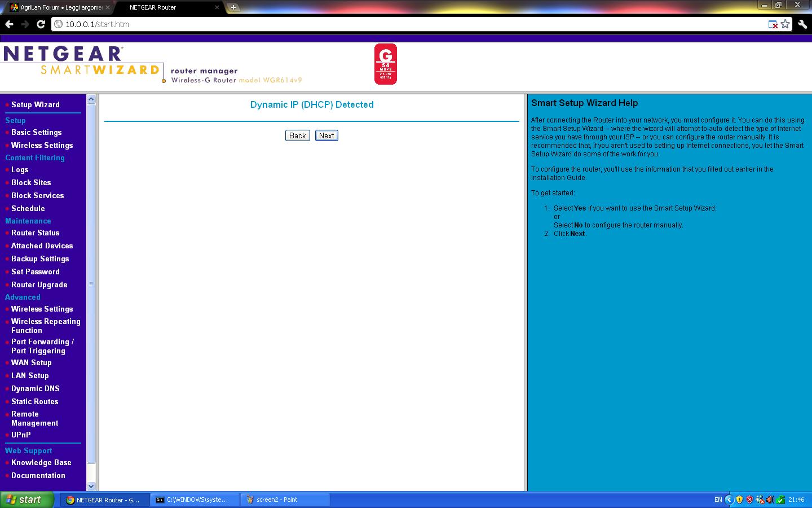Open the Backup Settings page
Viewport: 812px width, 508px height.
point(40,259)
